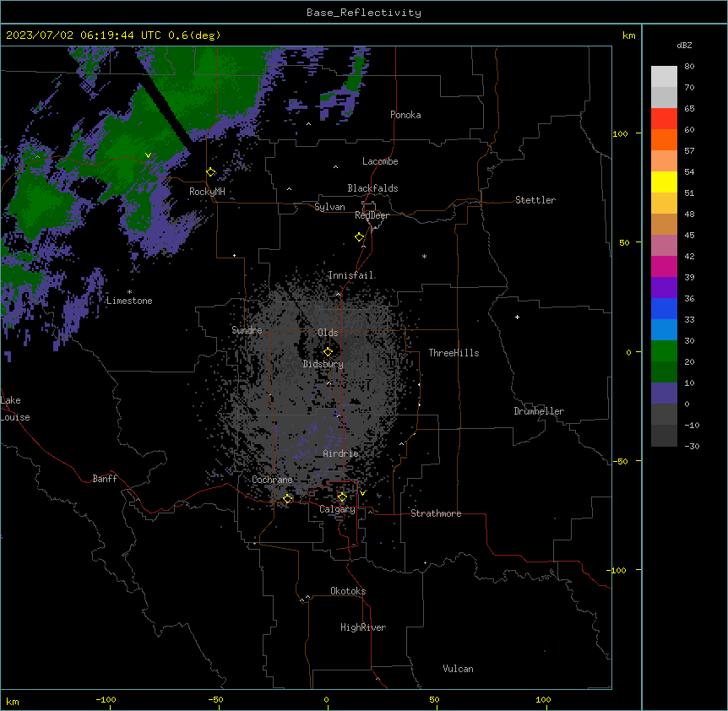Viewport: 728px width, 711px height.
Task: Click the -100 tick label on the right axis
Action: (x=617, y=570)
